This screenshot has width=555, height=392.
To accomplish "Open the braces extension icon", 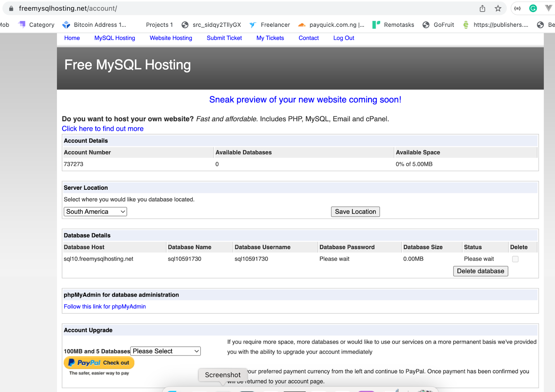I will coord(518,8).
